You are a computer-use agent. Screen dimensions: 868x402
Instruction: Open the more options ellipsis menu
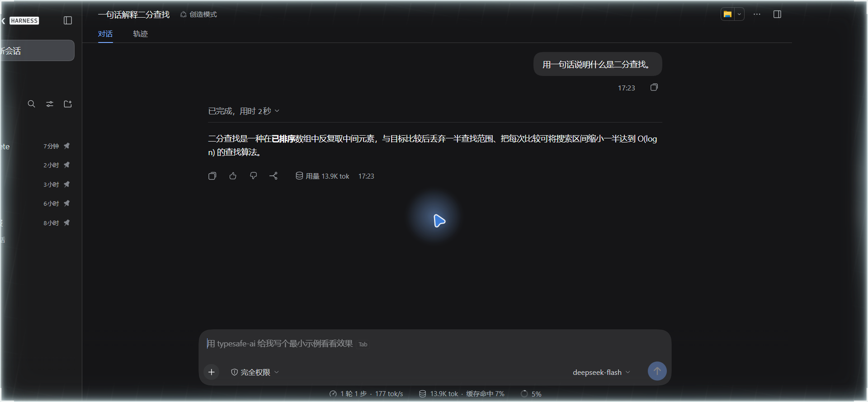pos(757,14)
